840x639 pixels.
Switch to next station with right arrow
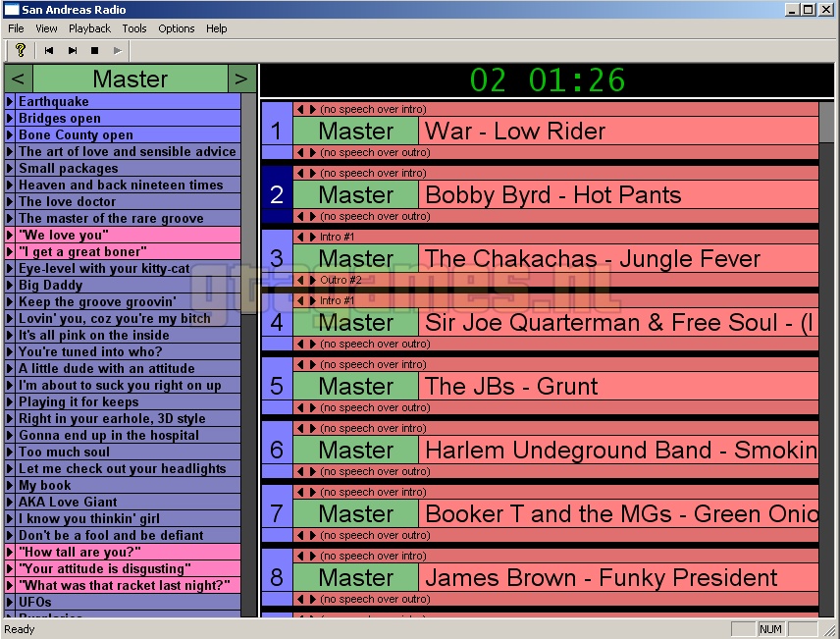pos(241,79)
